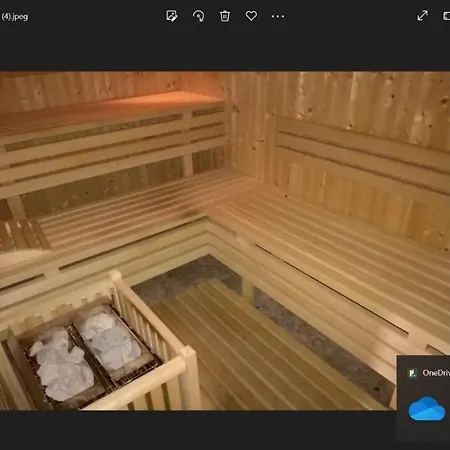Click the (4).jpeg file name label

click(14, 16)
